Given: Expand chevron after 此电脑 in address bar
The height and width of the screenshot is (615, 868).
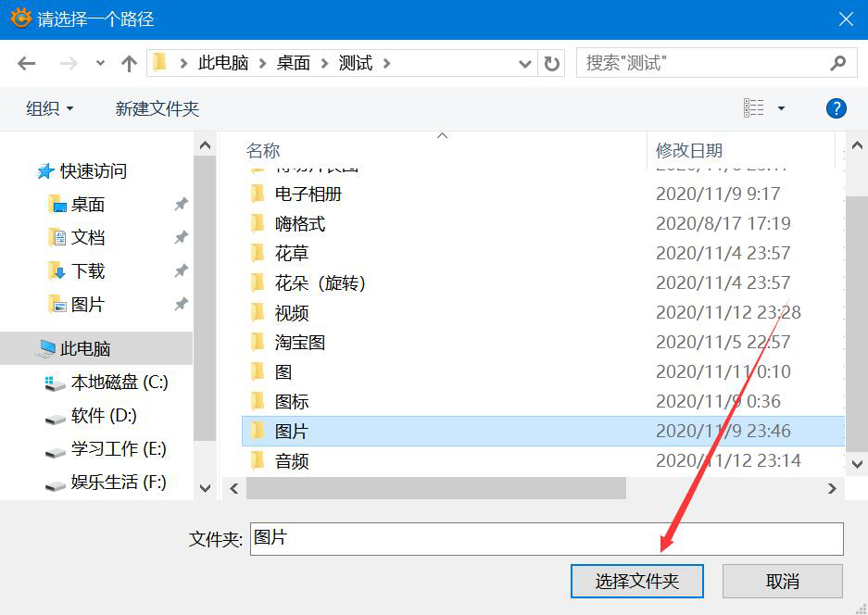Looking at the screenshot, I should (x=262, y=64).
